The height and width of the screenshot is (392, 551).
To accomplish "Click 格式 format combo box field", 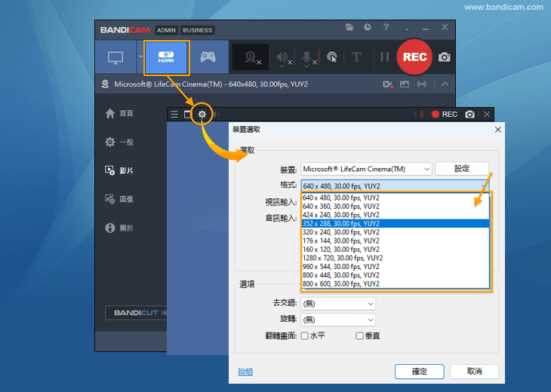I will [x=395, y=186].
